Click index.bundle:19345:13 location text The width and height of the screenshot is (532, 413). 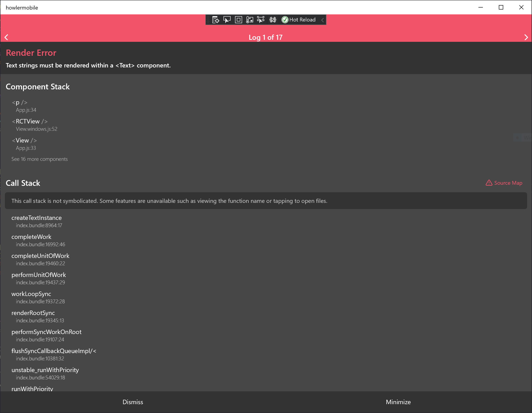(40, 321)
